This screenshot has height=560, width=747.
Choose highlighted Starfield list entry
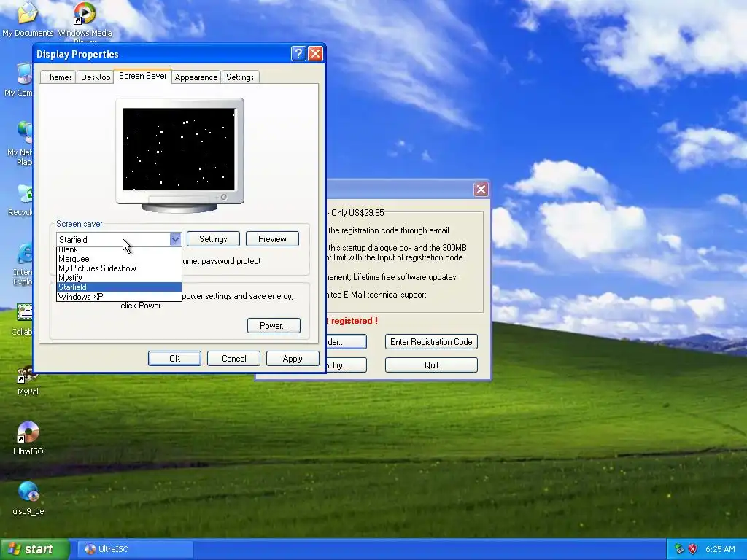pos(119,287)
